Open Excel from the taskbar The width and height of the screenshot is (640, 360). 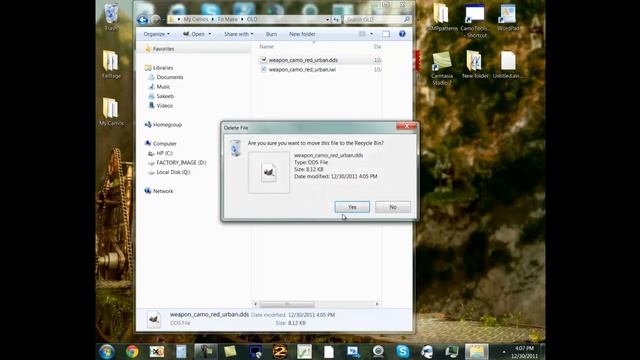[x=157, y=351]
